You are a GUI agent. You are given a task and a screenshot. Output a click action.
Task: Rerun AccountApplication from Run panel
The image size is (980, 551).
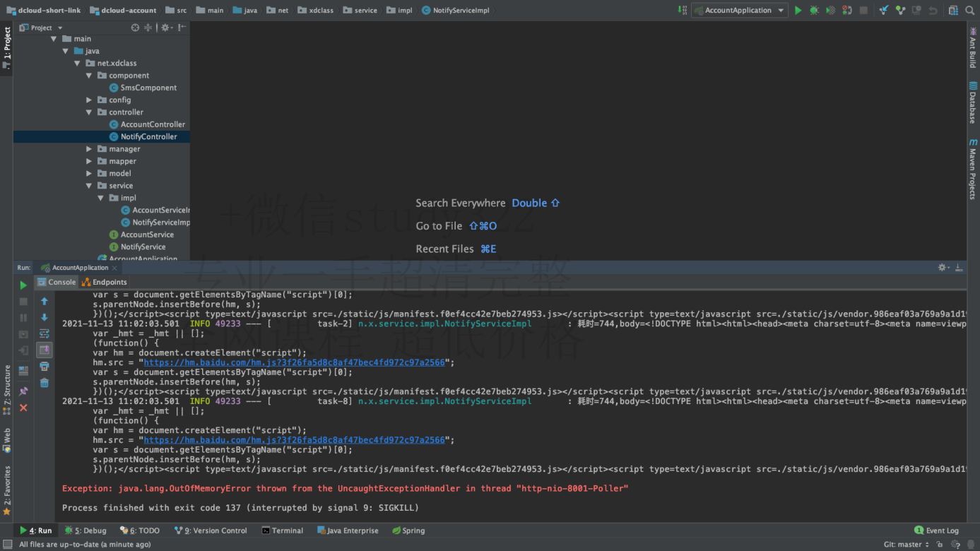point(23,285)
